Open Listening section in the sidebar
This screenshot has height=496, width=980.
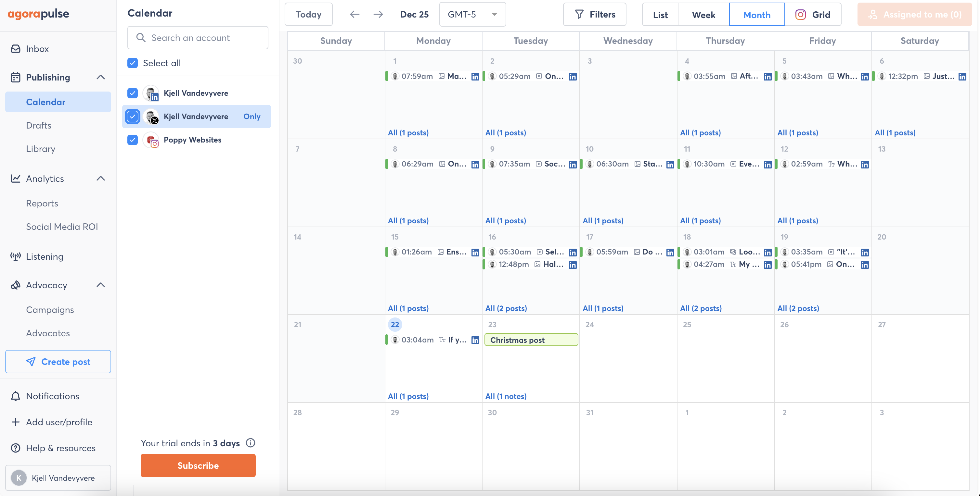pos(44,256)
